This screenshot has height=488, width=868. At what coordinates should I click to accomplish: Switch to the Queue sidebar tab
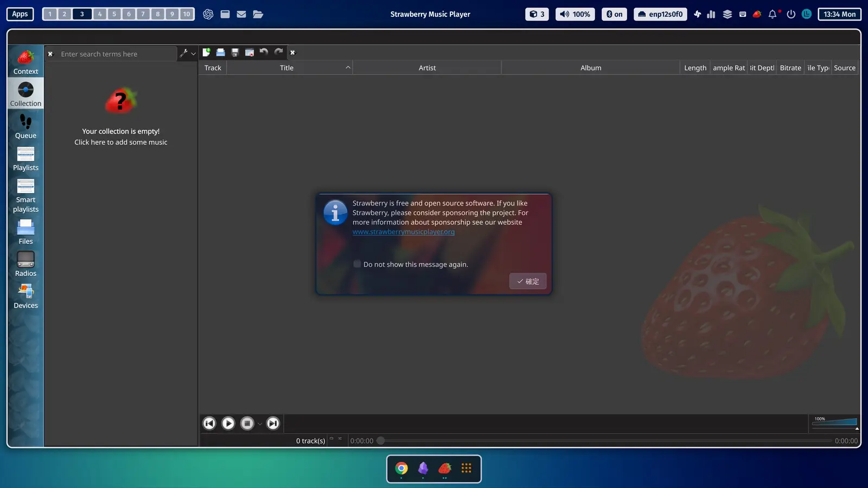25,126
